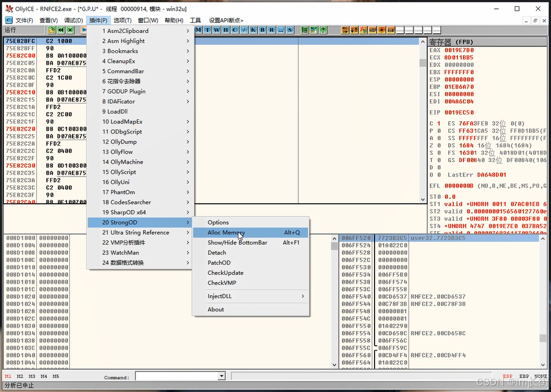Select CheckUpdate entry
Screen dimensions: 551x392
pyautogui.click(x=251, y=273)
